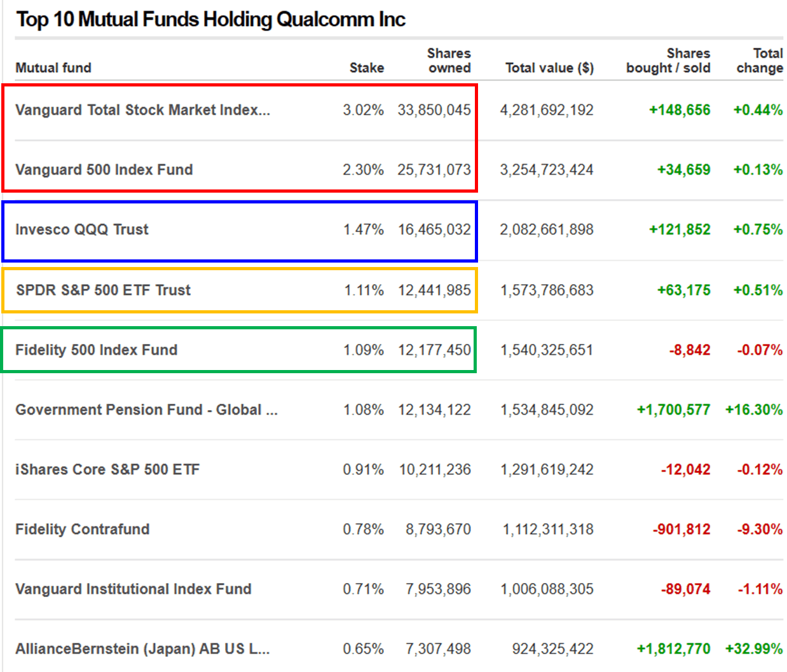The image size is (787, 672).
Task: Click shares bought value +1,700,577
Action: click(674, 409)
